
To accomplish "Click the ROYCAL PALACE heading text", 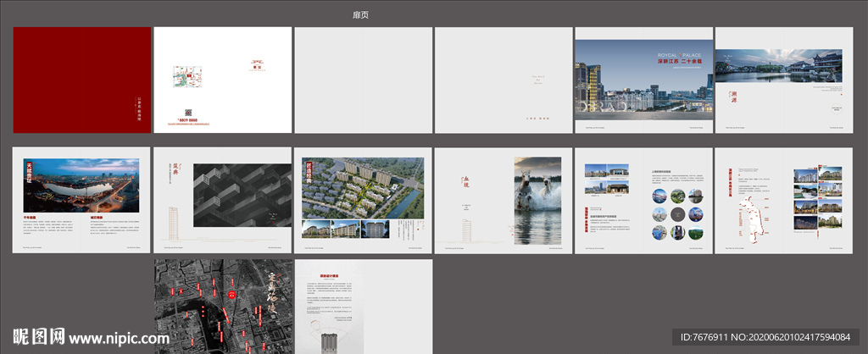I will tap(679, 55).
